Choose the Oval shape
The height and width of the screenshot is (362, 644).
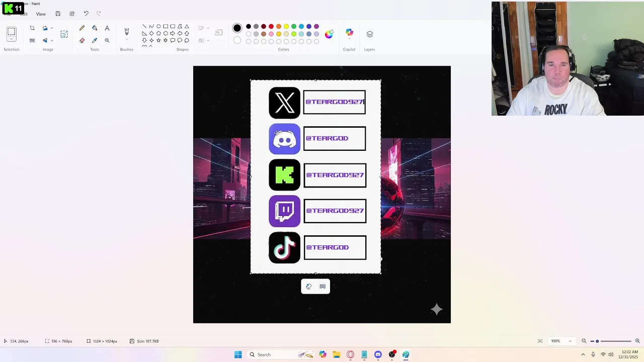[x=158, y=27]
